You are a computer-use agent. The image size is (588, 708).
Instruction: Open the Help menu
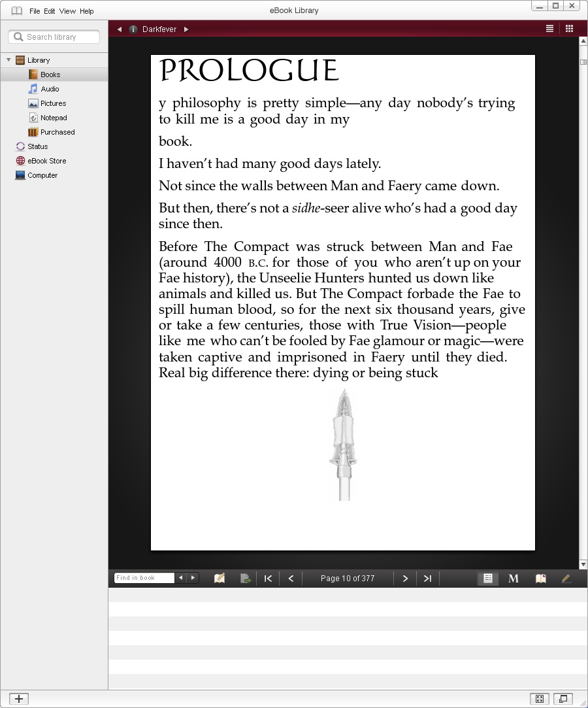(87, 11)
